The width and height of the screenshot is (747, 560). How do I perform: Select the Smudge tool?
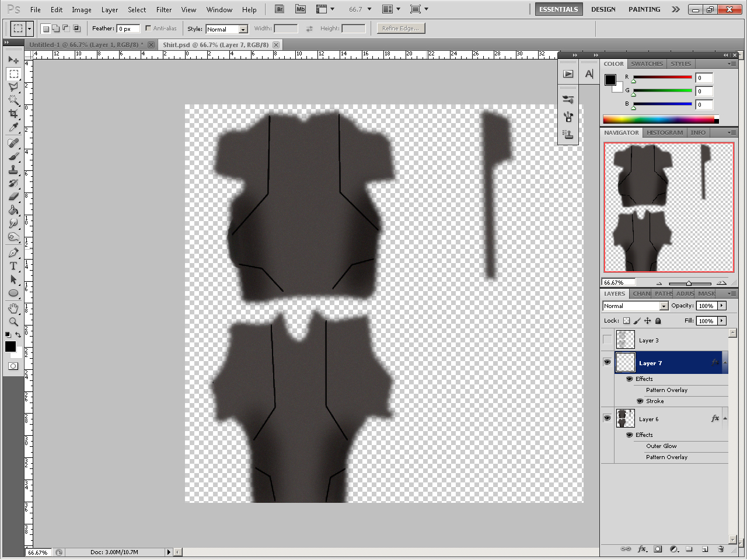click(x=13, y=223)
